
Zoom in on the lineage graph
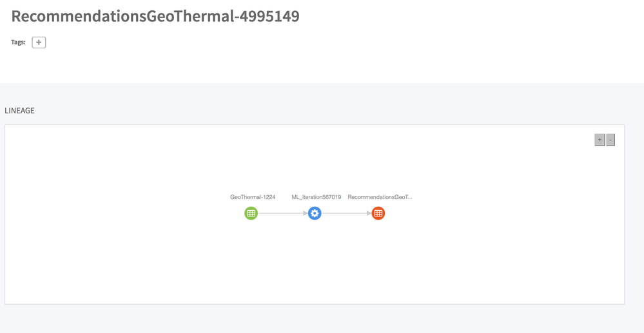600,140
